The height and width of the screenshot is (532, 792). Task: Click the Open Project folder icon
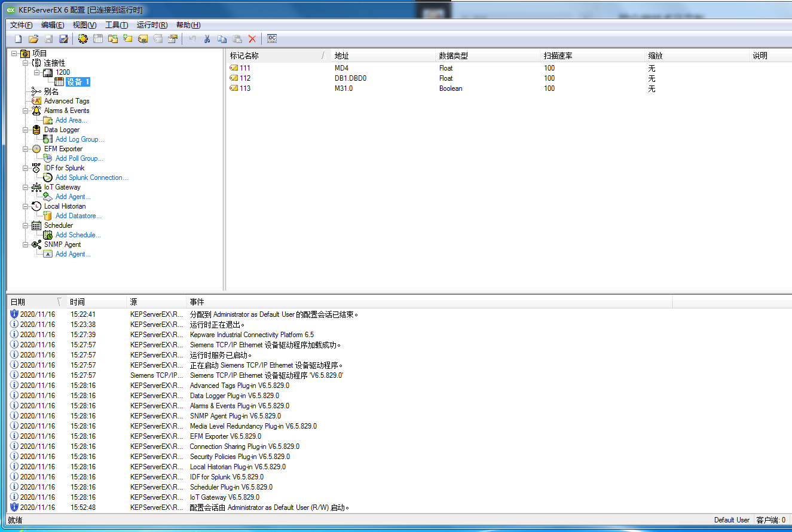(x=33, y=39)
